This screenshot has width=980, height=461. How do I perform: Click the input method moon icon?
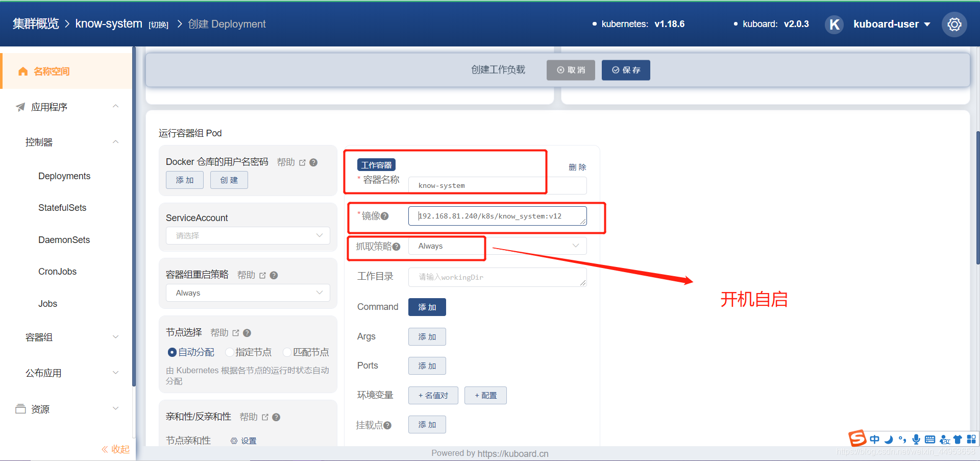click(x=889, y=440)
